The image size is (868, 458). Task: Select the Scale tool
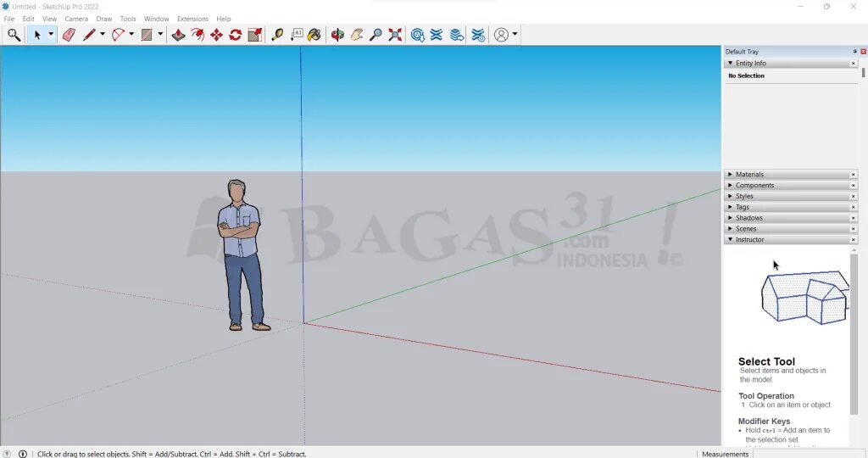254,35
